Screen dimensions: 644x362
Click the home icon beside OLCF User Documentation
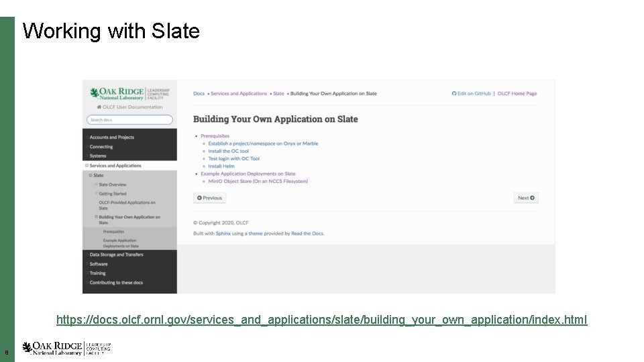[x=99, y=107]
